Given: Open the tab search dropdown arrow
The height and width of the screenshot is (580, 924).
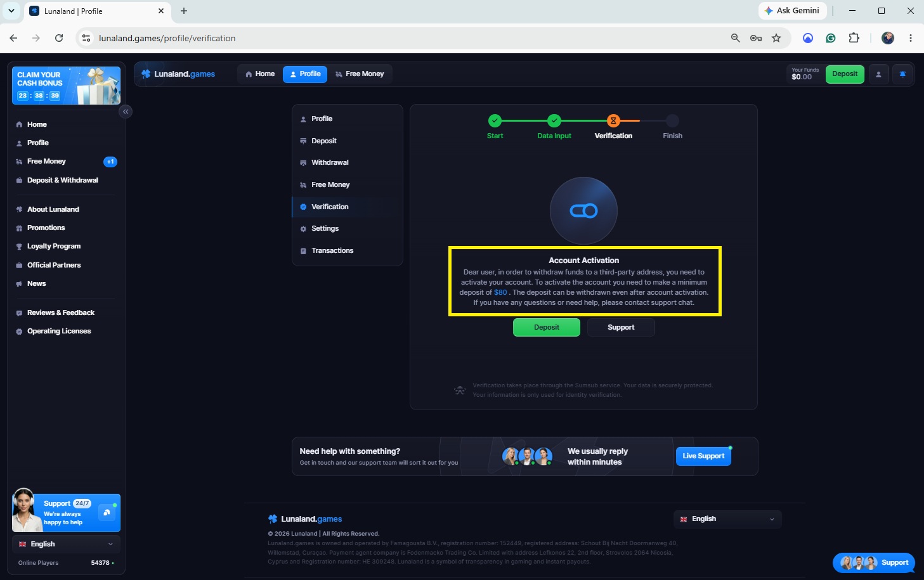Looking at the screenshot, I should pos(11,11).
